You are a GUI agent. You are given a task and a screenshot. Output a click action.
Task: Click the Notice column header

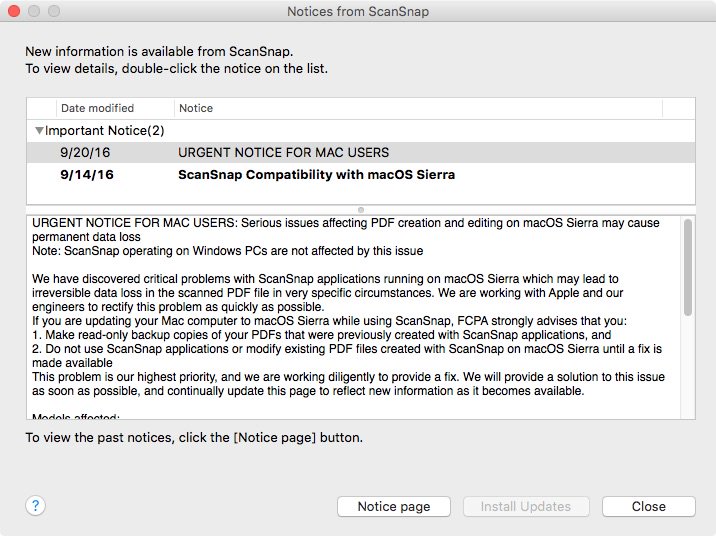(418, 108)
